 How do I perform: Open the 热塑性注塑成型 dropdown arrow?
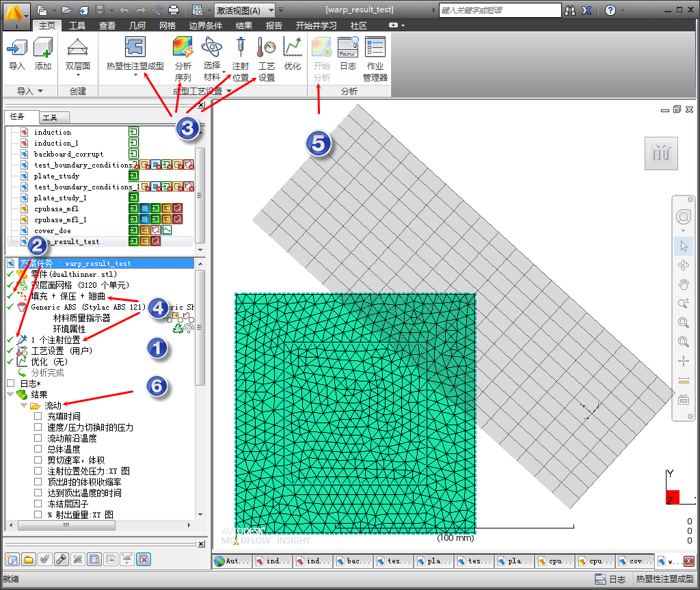(135, 75)
